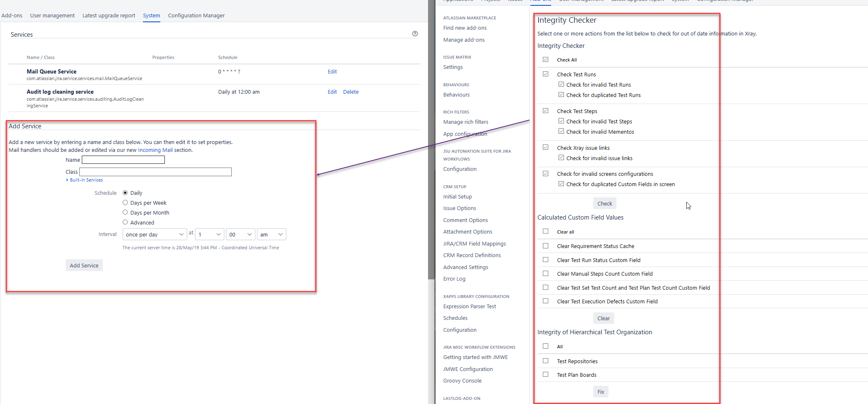Open the User management tab
This screenshot has width=868, height=404.
pyautogui.click(x=52, y=15)
